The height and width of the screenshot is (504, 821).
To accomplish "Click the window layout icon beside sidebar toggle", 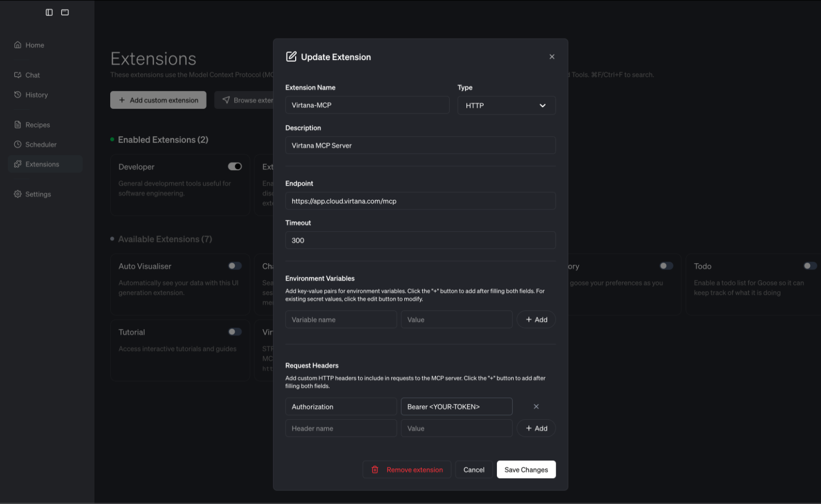I will [65, 12].
